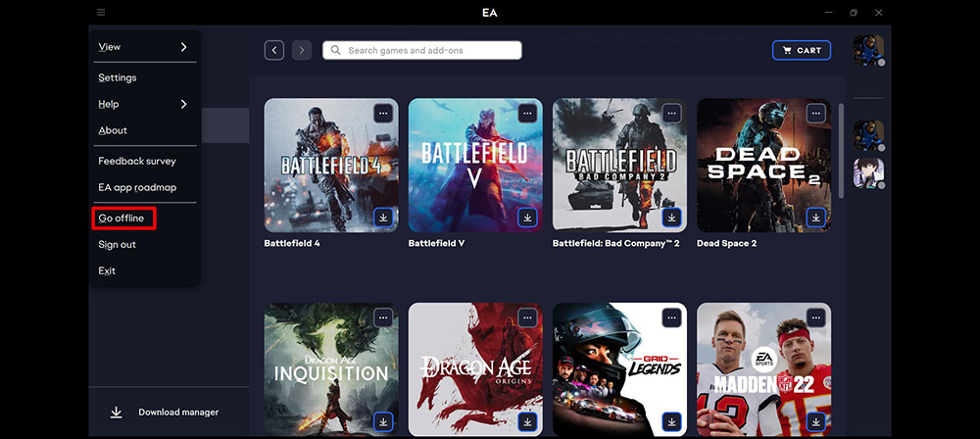
Task: Download Dragon Age Inquisition
Action: coord(384,422)
